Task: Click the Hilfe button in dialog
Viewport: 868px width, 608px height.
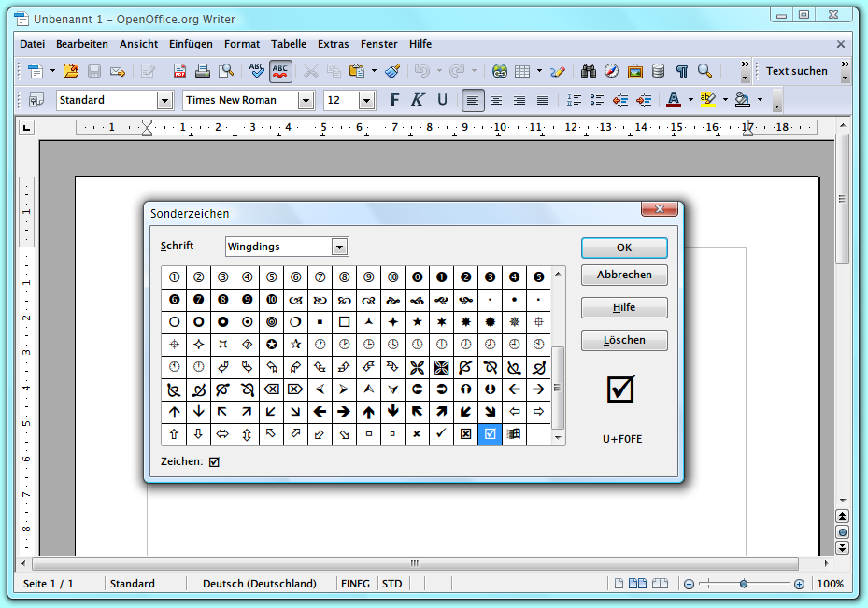Action: pyautogui.click(x=624, y=307)
